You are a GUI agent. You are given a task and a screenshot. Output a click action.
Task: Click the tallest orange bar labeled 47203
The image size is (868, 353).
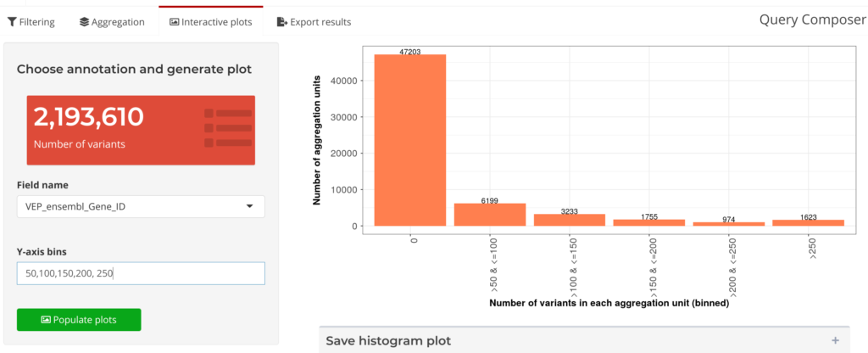410,140
